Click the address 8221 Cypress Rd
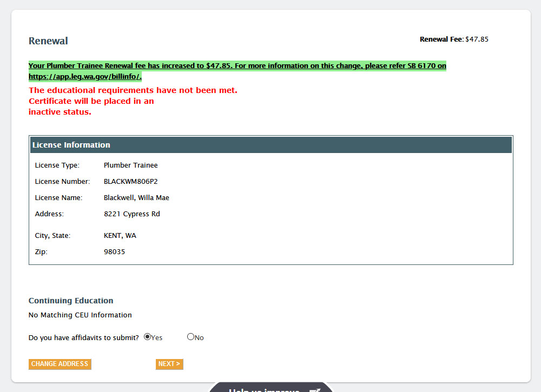 132,214
